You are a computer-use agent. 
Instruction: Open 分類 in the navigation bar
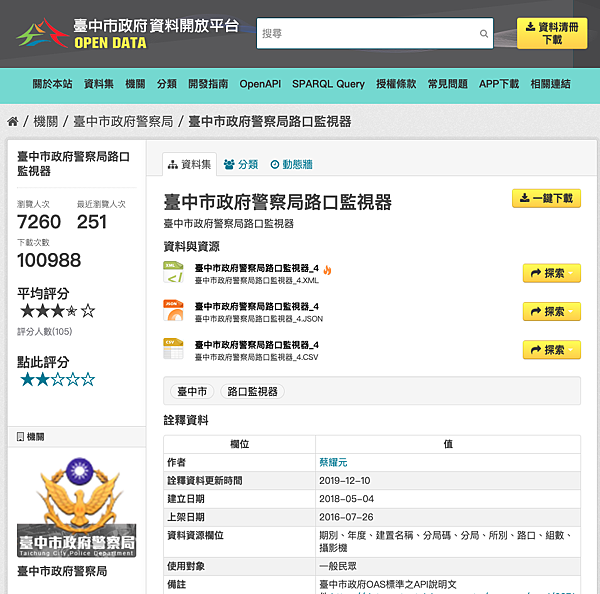coord(167,84)
